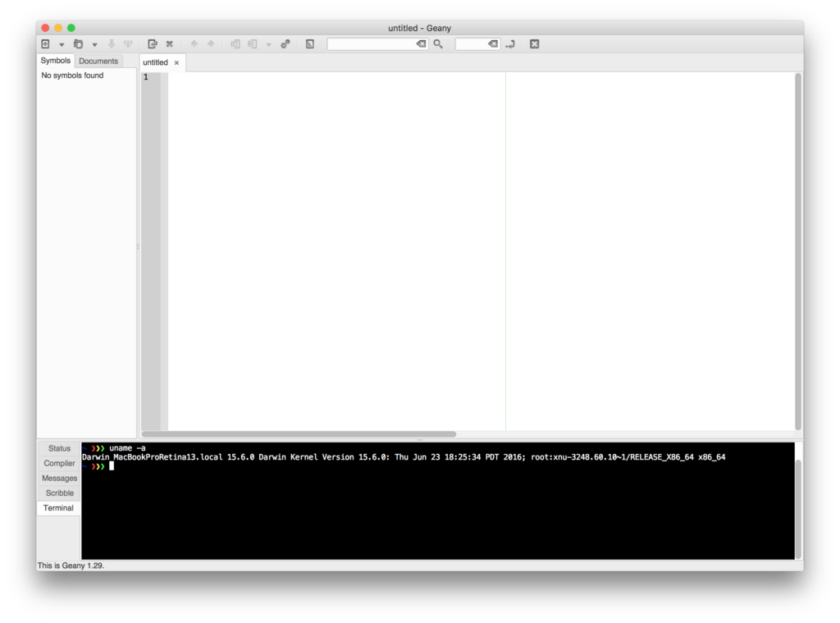This screenshot has width=840, height=623.
Task: Open the Messages panel
Action: [x=58, y=478]
